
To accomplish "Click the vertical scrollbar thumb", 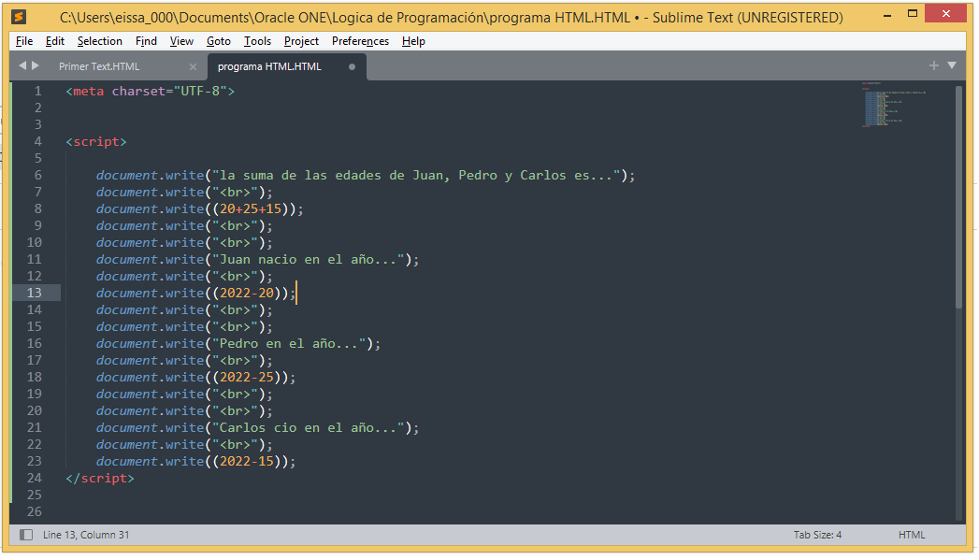I will [959, 196].
